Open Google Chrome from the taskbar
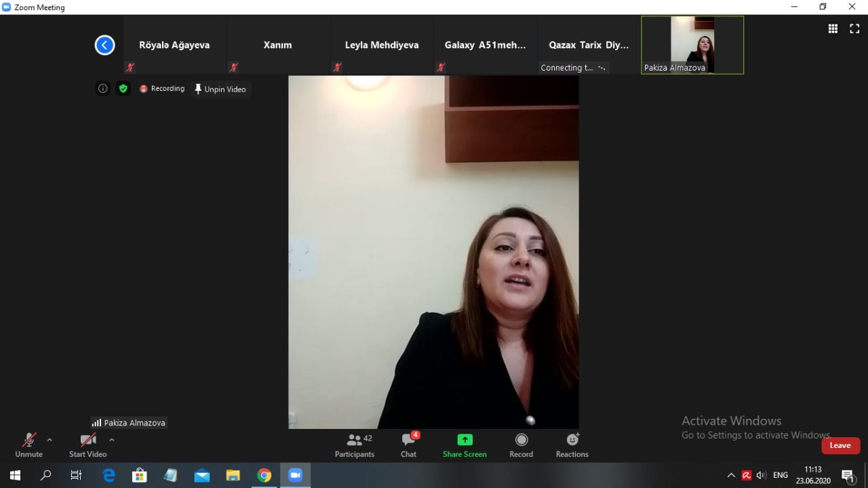This screenshot has width=868, height=488. (x=264, y=476)
